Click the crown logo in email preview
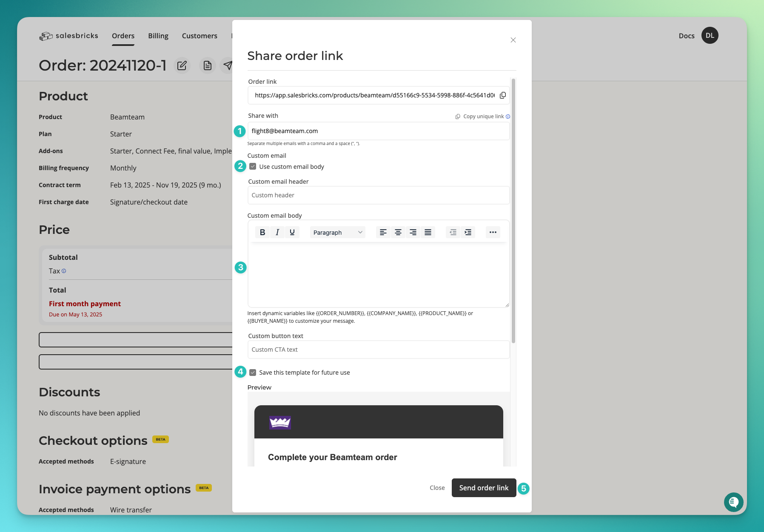 (x=280, y=422)
